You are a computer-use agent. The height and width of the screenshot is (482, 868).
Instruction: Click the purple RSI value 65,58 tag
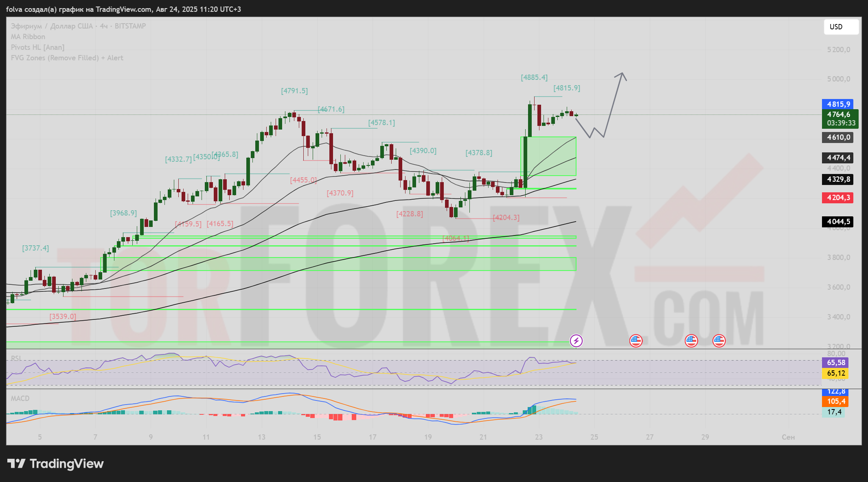(x=835, y=363)
